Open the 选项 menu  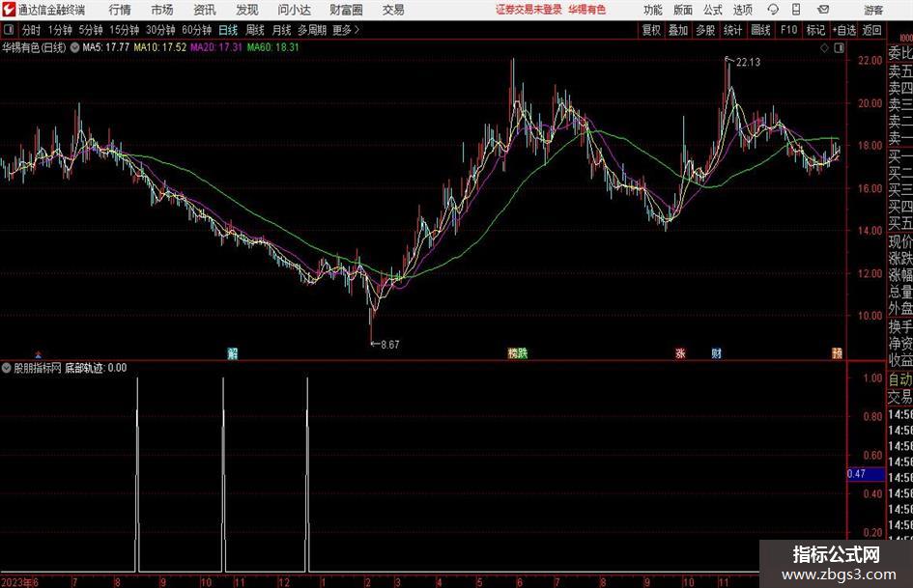click(x=742, y=10)
